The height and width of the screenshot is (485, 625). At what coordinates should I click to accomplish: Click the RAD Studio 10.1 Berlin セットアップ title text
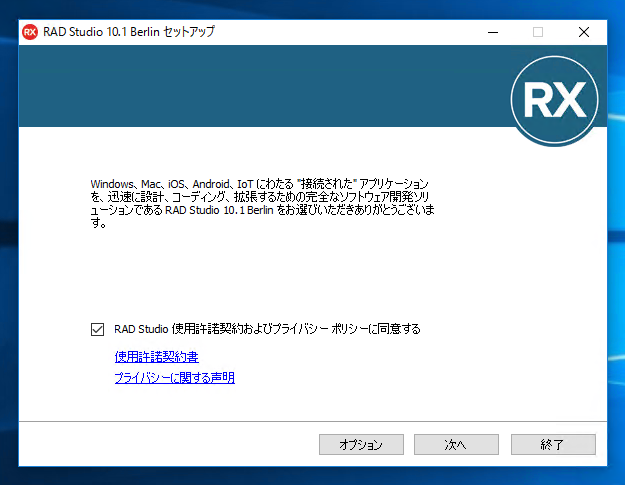(x=129, y=32)
